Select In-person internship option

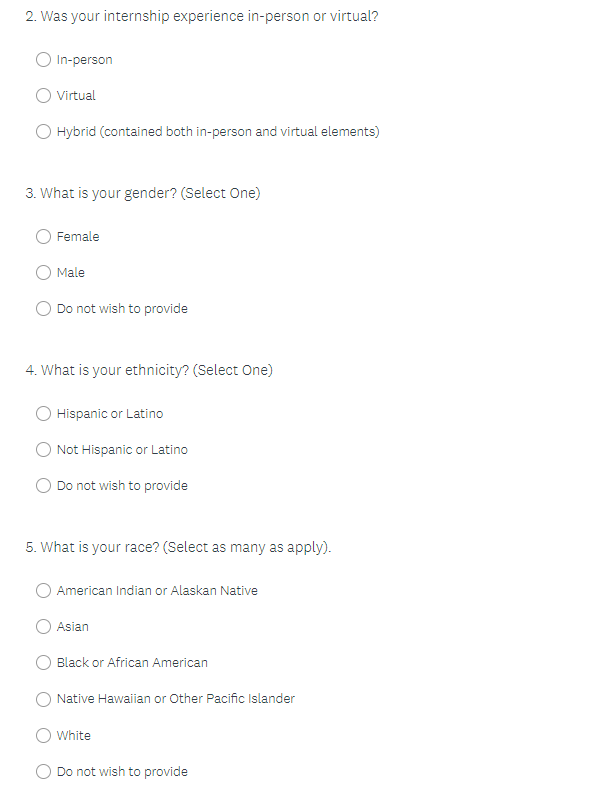[43, 60]
